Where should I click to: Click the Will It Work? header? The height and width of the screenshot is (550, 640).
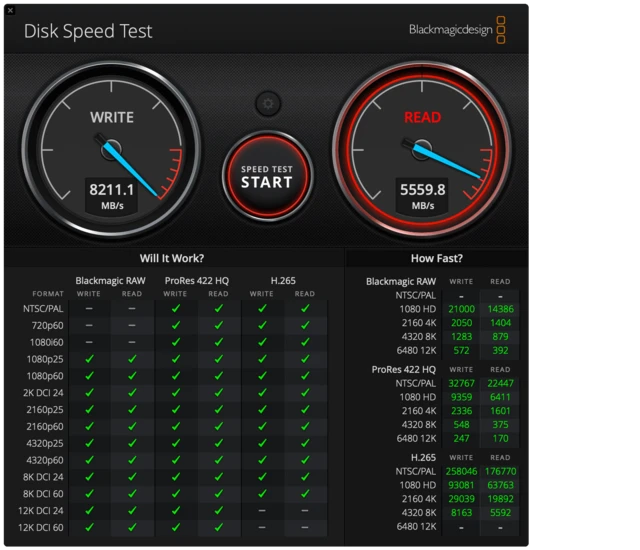point(171,258)
